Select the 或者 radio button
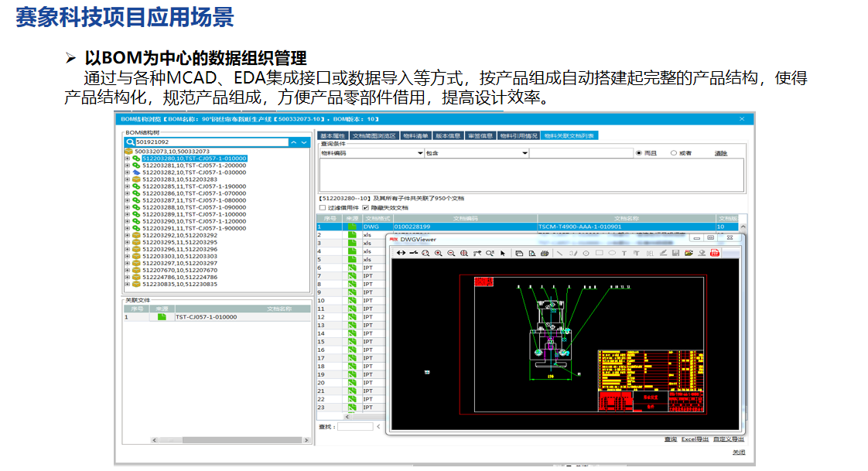This screenshot has width=868, height=471. click(673, 153)
